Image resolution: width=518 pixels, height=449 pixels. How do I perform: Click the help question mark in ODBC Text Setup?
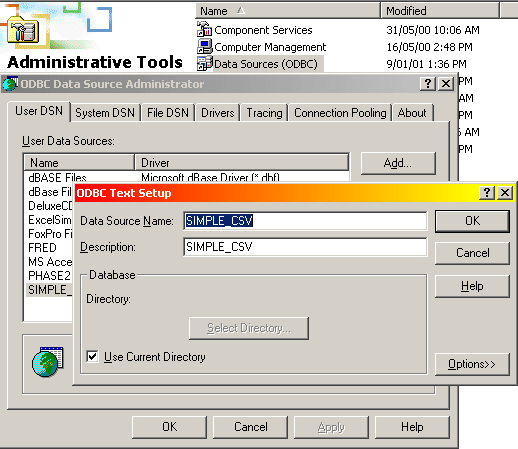pyautogui.click(x=487, y=193)
